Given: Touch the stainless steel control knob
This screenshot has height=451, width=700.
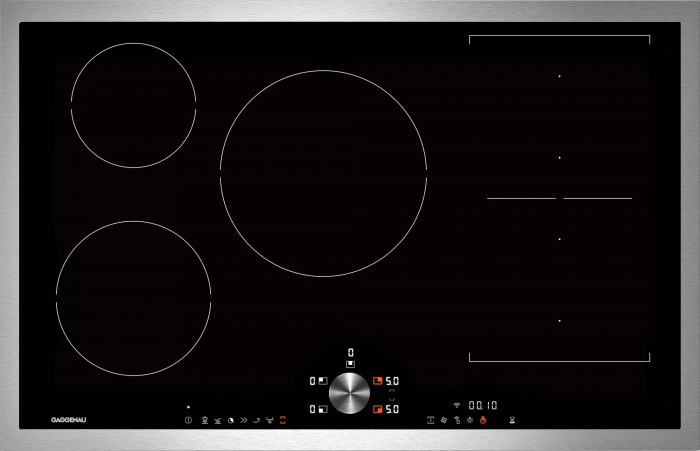Looking at the screenshot, I should coord(350,393).
